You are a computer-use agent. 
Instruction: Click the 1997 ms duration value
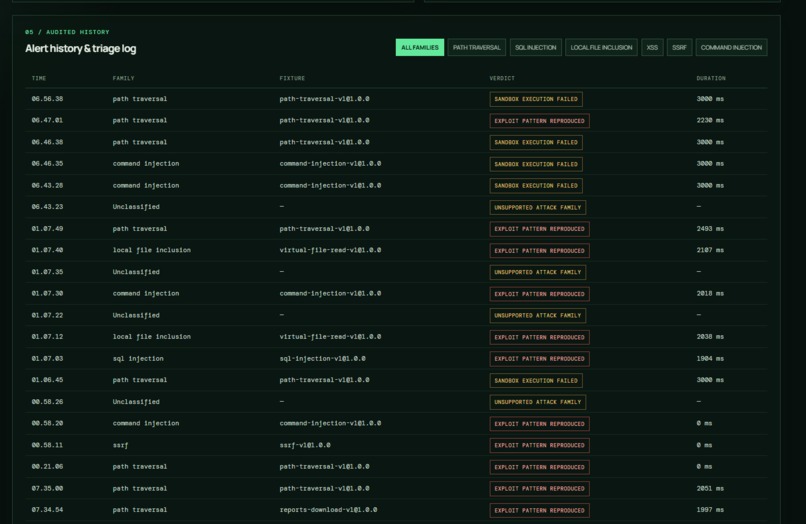click(x=710, y=510)
